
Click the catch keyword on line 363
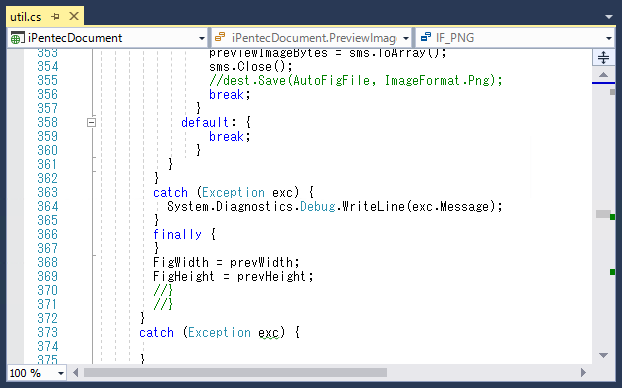(x=170, y=192)
